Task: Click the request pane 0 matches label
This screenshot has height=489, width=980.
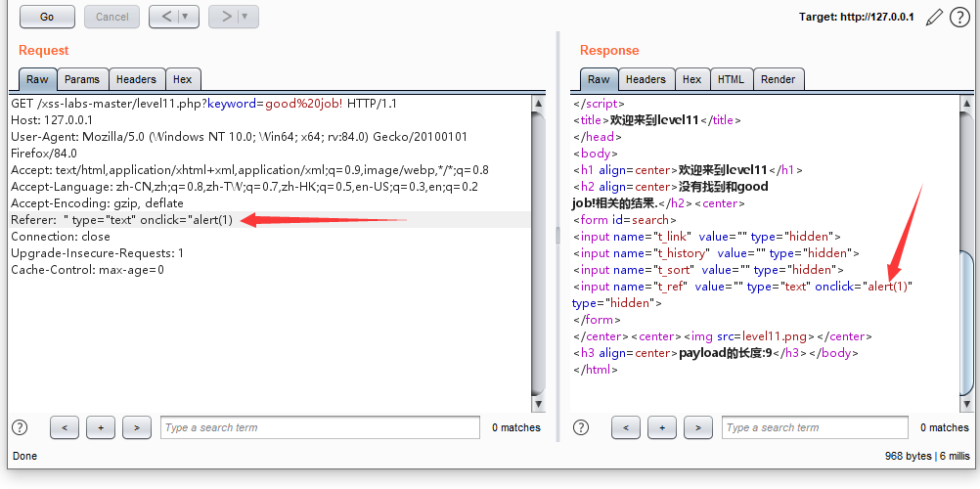Action: (x=516, y=427)
